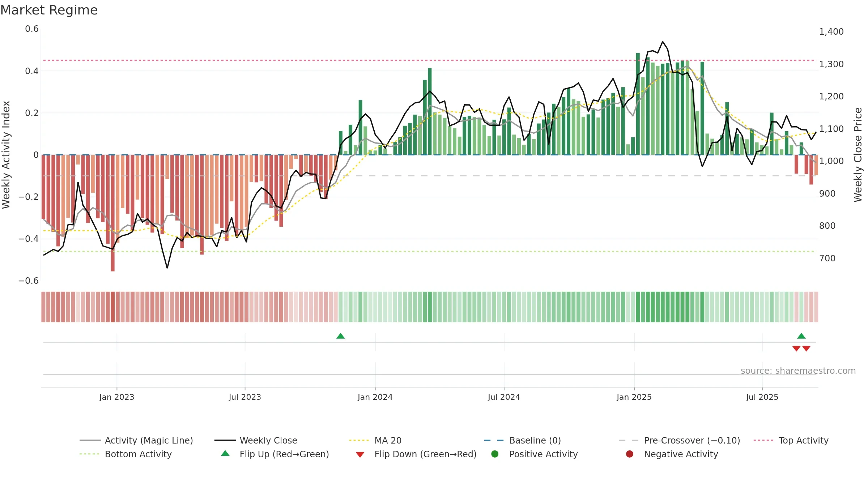Viewport: 868px width, 488px height.
Task: Toggle Top Activity legend entry
Action: point(791,440)
